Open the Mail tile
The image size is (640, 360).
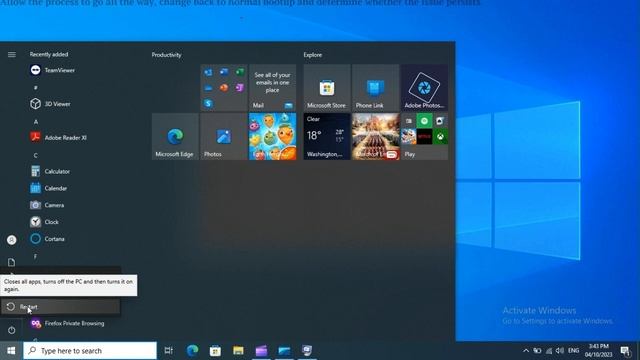272,87
